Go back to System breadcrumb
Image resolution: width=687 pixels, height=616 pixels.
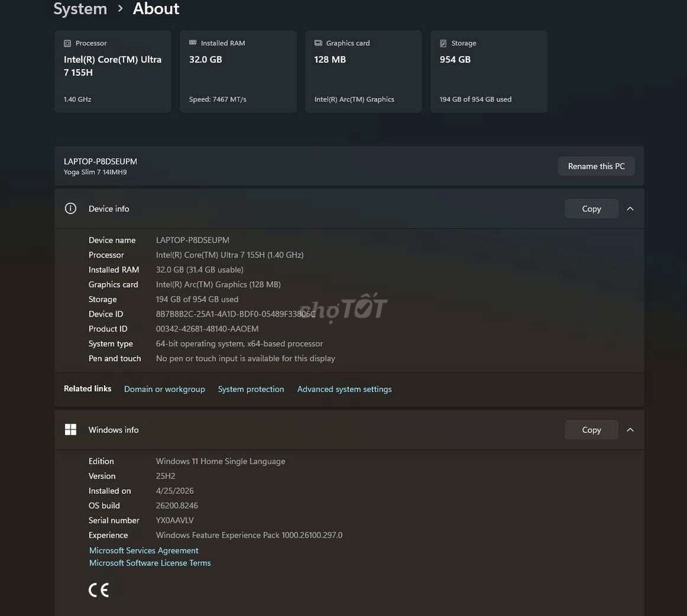point(81,9)
